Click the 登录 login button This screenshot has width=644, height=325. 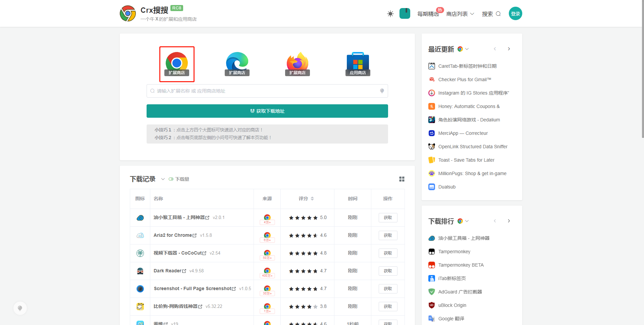click(516, 13)
